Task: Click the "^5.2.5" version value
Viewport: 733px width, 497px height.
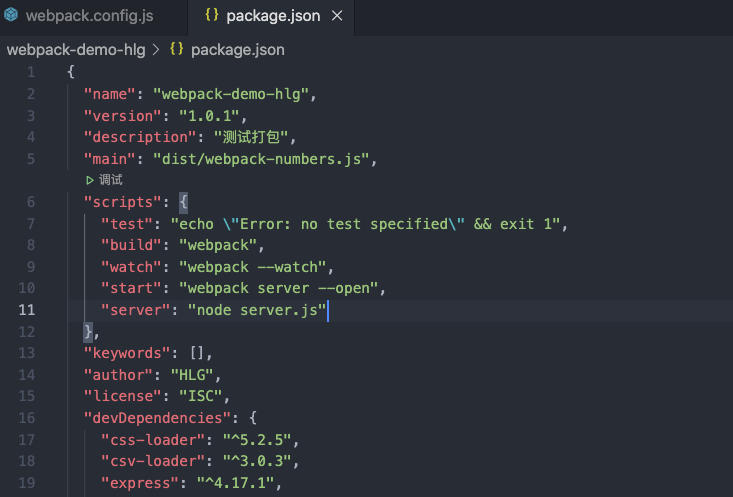Action: [x=257, y=440]
